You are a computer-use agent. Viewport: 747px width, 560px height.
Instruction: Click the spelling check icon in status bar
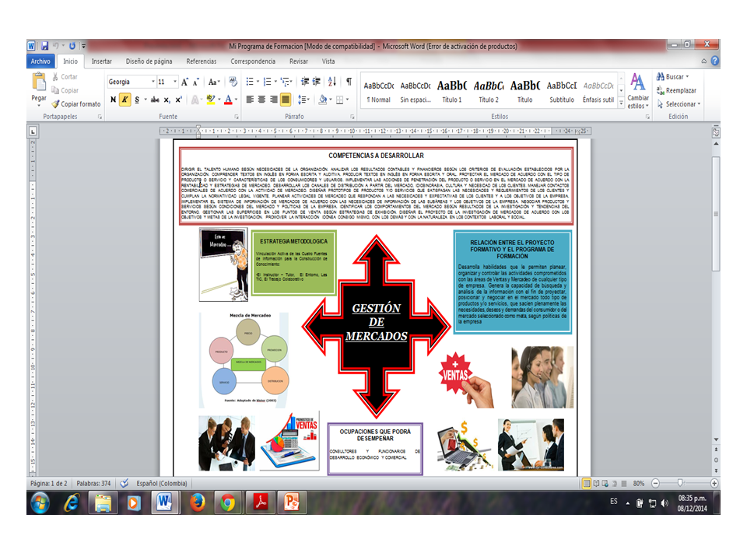point(124,483)
